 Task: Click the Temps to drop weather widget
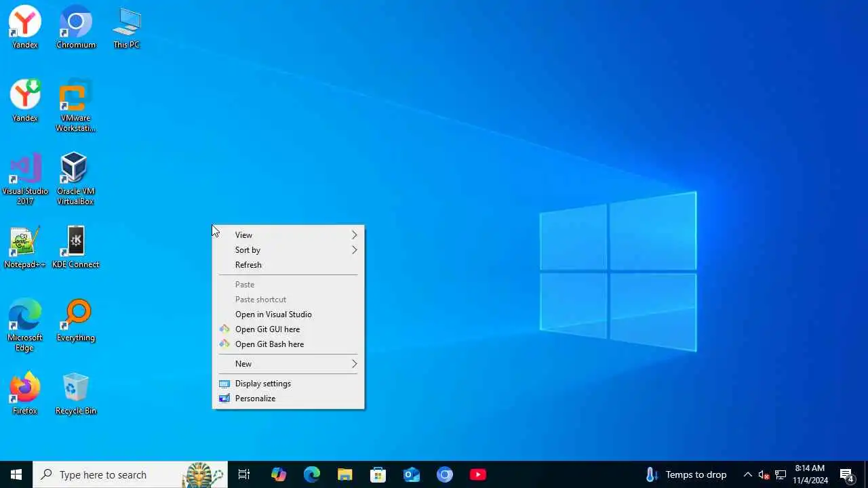pos(686,474)
